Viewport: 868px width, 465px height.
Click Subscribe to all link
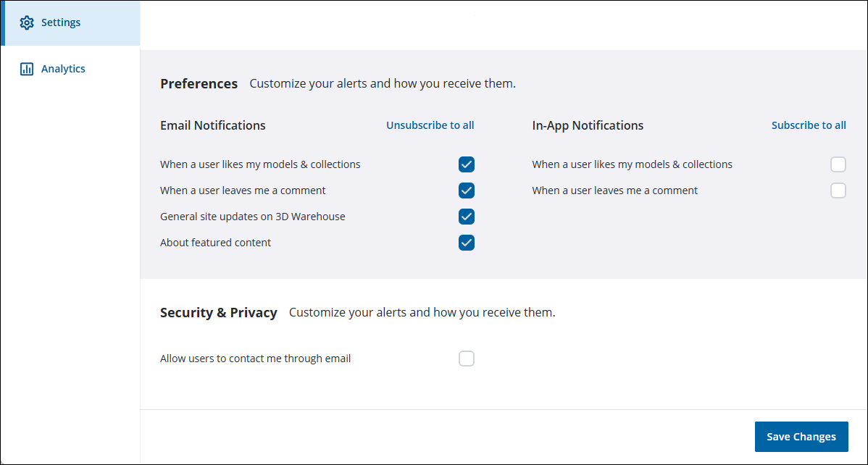click(x=809, y=125)
